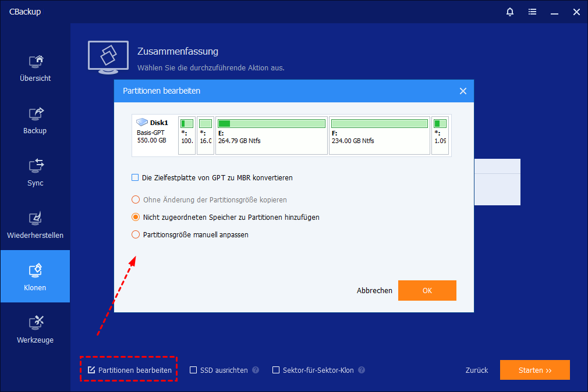Switch to the Klonen tab
The height and width of the screenshot is (392, 588).
(x=35, y=277)
